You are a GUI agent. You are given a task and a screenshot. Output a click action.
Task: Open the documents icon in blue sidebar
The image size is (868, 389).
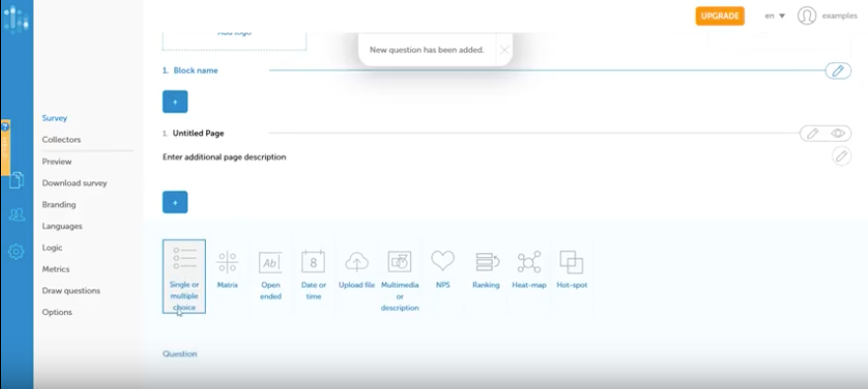[17, 180]
